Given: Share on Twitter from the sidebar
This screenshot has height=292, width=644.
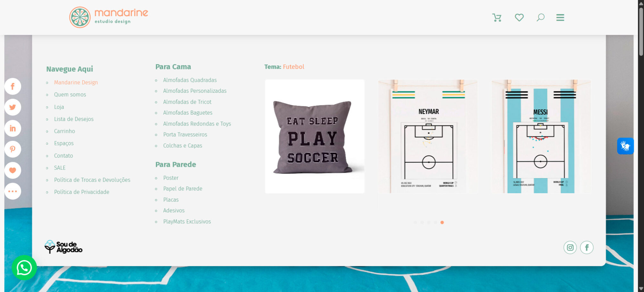Looking at the screenshot, I should click(13, 107).
